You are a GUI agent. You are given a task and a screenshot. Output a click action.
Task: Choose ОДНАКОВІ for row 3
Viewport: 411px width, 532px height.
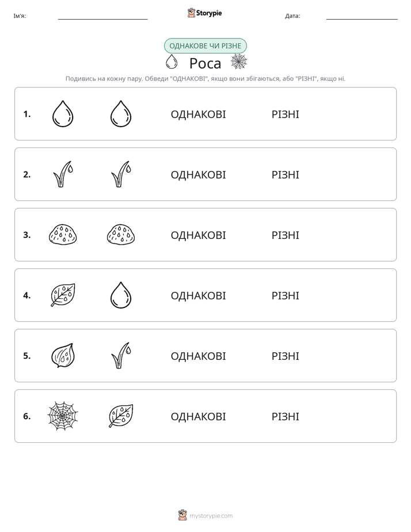(198, 235)
